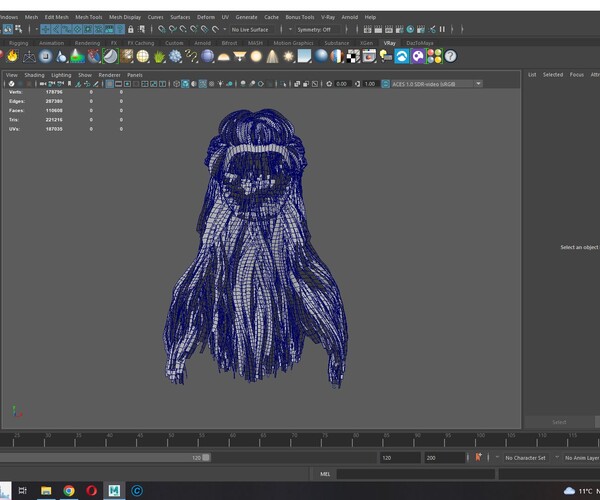Open the No Character Set dropdown
This screenshot has width=600, height=500.
click(525, 458)
